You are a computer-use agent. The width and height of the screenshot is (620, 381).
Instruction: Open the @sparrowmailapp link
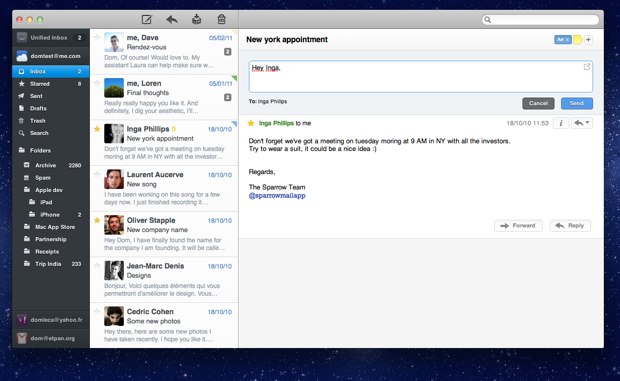point(277,196)
